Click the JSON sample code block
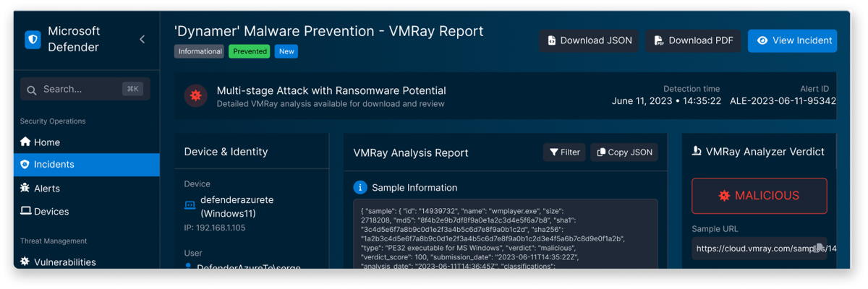 [506, 234]
